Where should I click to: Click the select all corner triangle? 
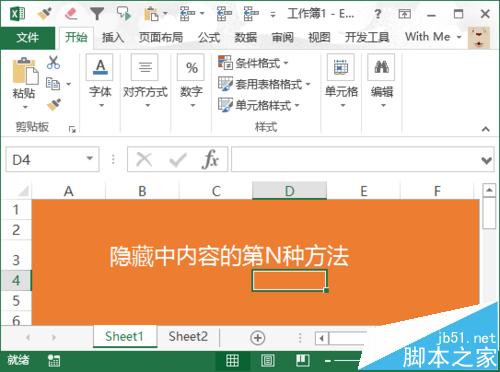click(23, 191)
